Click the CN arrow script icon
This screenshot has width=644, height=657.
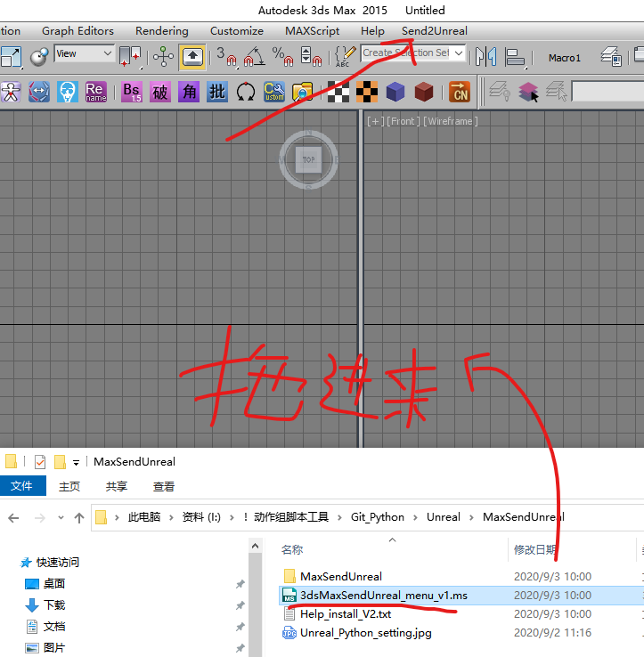pyautogui.click(x=460, y=92)
